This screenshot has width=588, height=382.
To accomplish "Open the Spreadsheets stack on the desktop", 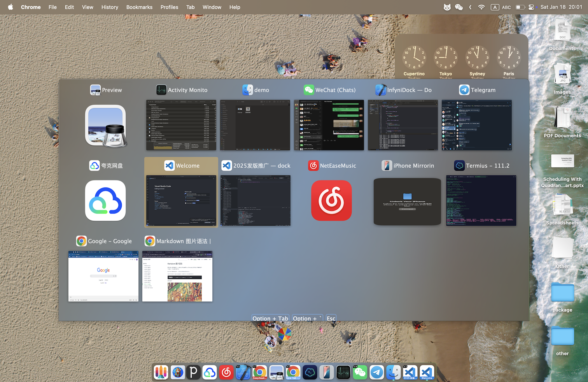I will 562,210.
